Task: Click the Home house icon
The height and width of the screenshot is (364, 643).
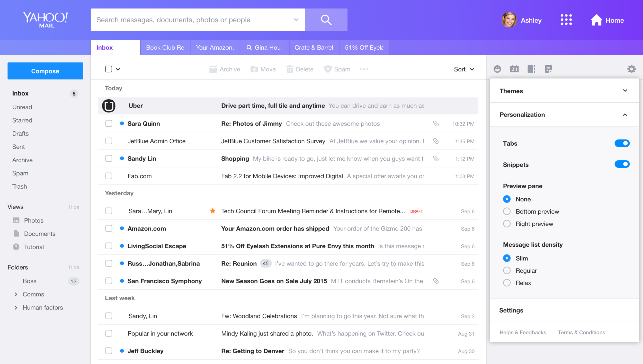Action: (596, 20)
